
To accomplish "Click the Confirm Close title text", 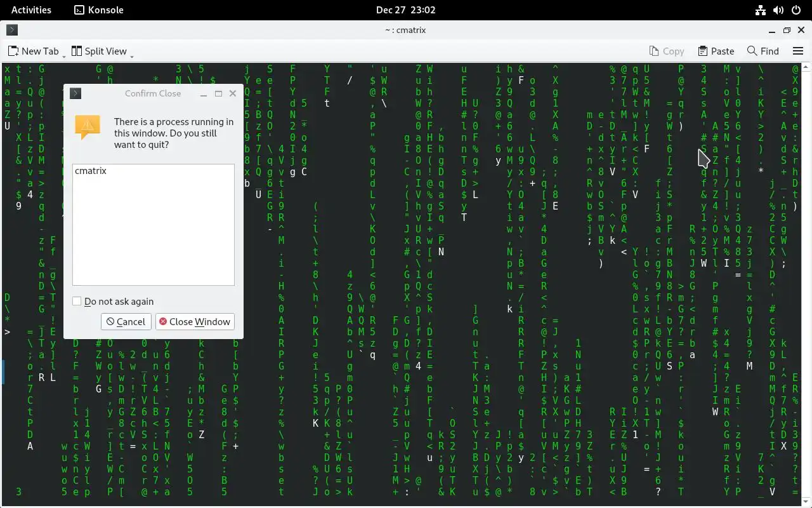I will click(153, 93).
